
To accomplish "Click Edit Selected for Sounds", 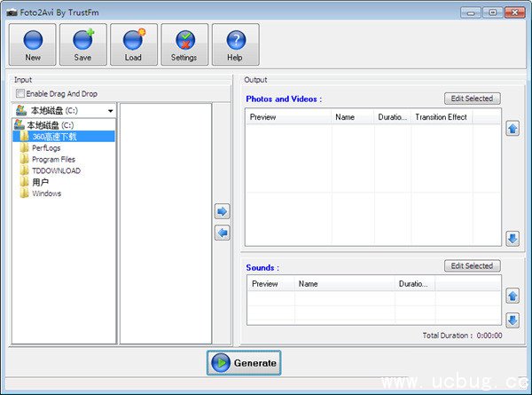I will (472, 265).
